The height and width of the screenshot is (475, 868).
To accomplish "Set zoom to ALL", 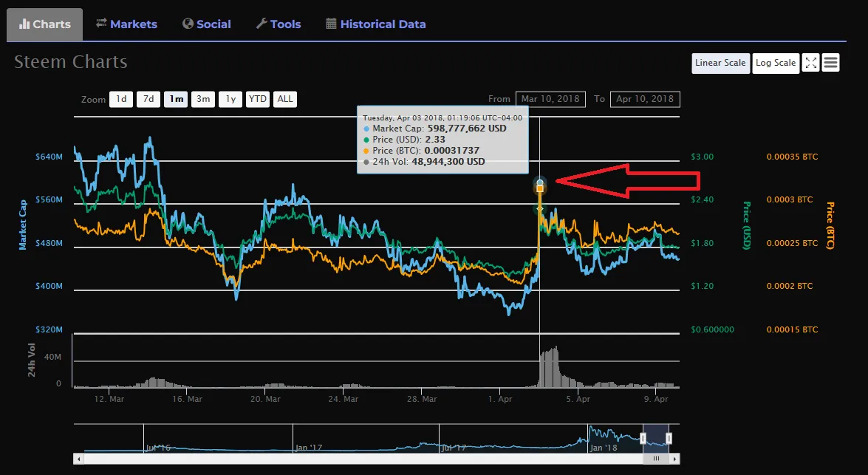I will [285, 99].
